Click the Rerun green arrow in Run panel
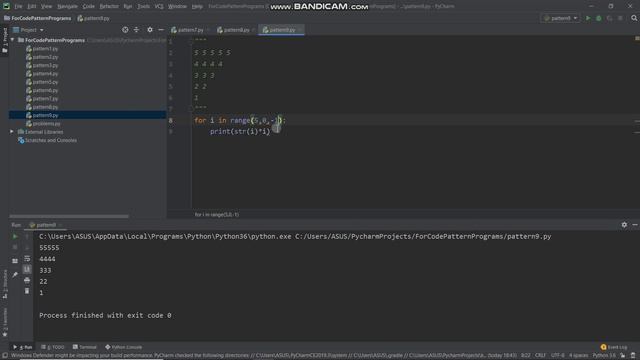Viewport: 640px width, 360px height. (x=15, y=236)
